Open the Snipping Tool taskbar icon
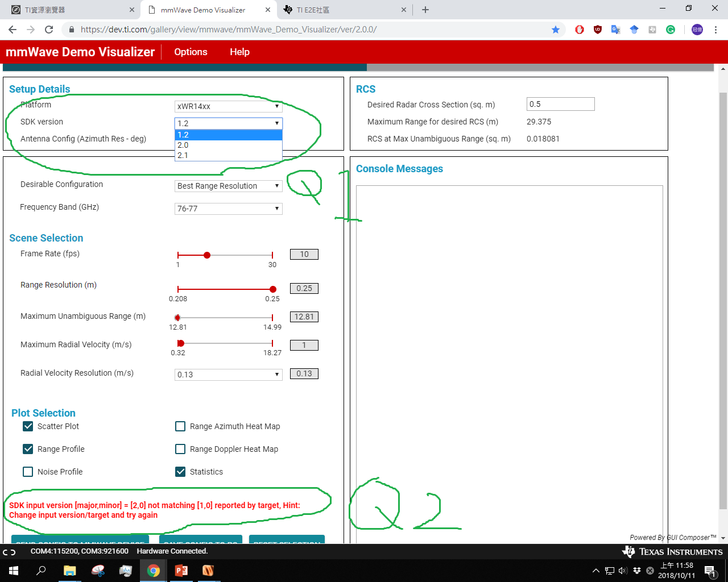Screen dimensions: 728x582 tap(98, 571)
